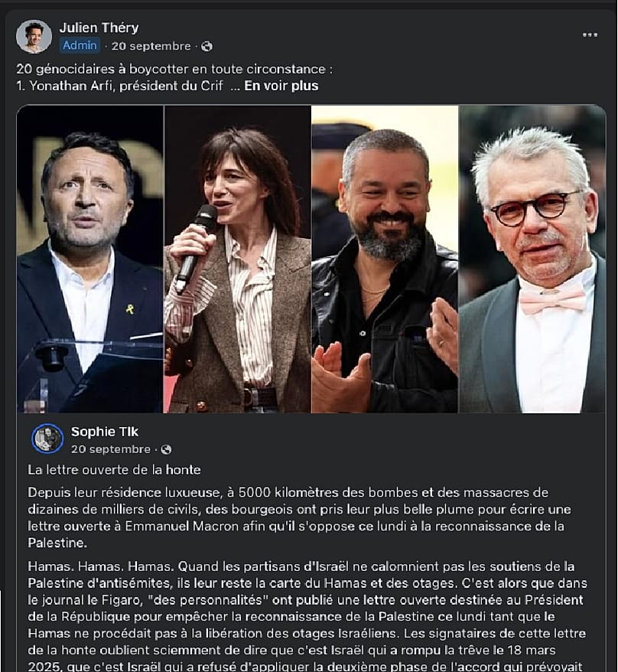Viewport: 618px width, 672px height.
Task: Open post options via the three-dots icon
Action: (x=590, y=34)
